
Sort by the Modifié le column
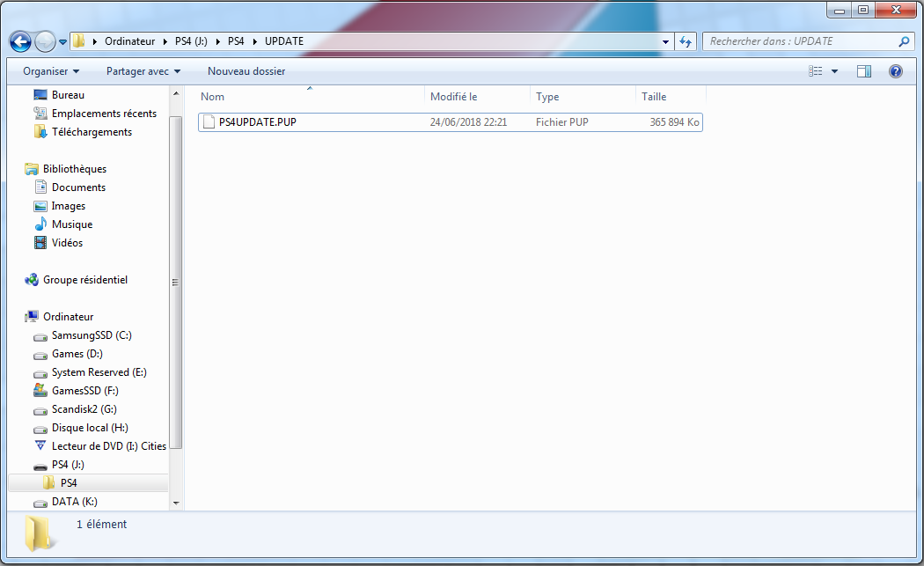click(453, 97)
